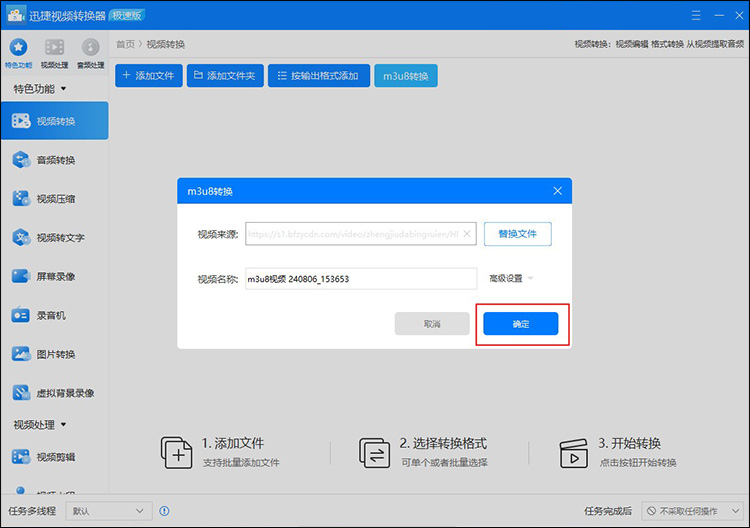750x528 pixels.
Task: Expand 高级设置 options
Action: [511, 278]
